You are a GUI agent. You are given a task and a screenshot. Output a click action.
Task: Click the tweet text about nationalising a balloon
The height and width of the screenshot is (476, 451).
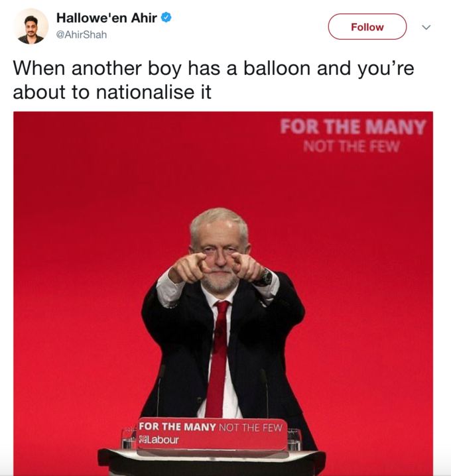pos(213,80)
